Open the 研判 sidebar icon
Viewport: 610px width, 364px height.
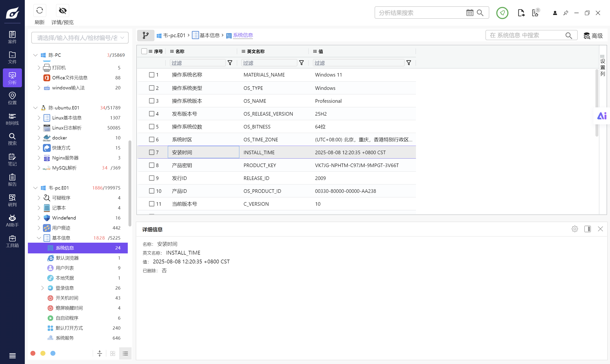[12, 200]
